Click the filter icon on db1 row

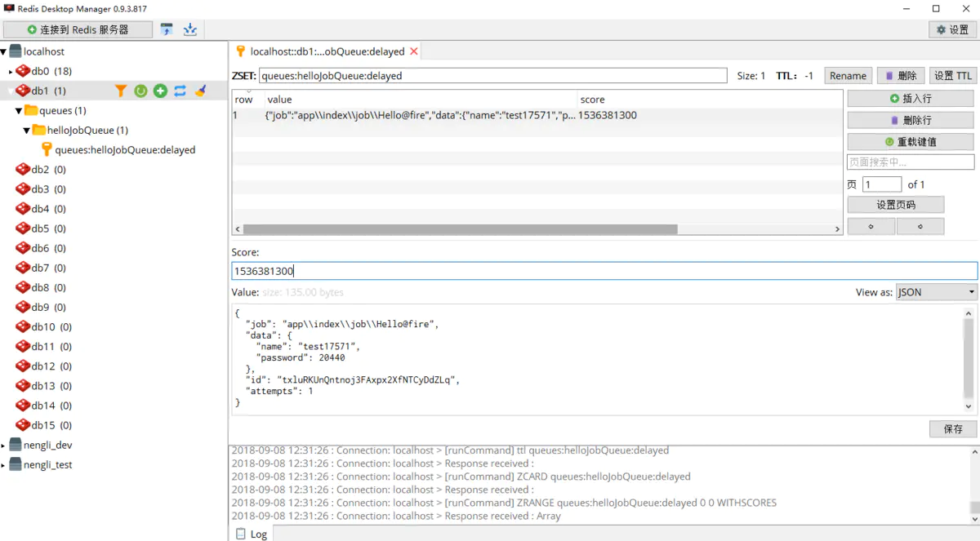point(121,91)
